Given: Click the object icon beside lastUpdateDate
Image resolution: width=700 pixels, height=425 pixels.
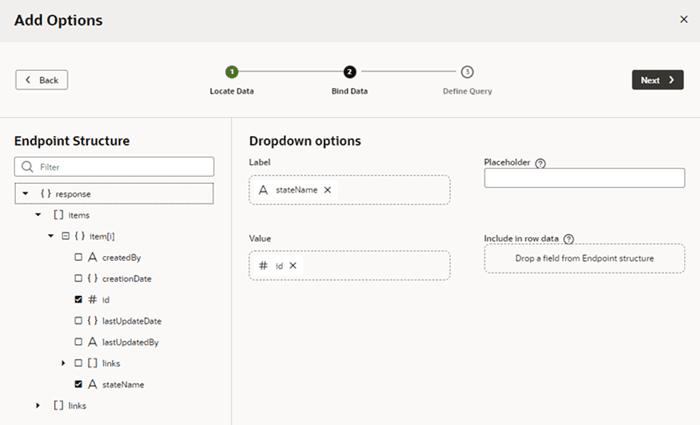Looking at the screenshot, I should 92,321.
